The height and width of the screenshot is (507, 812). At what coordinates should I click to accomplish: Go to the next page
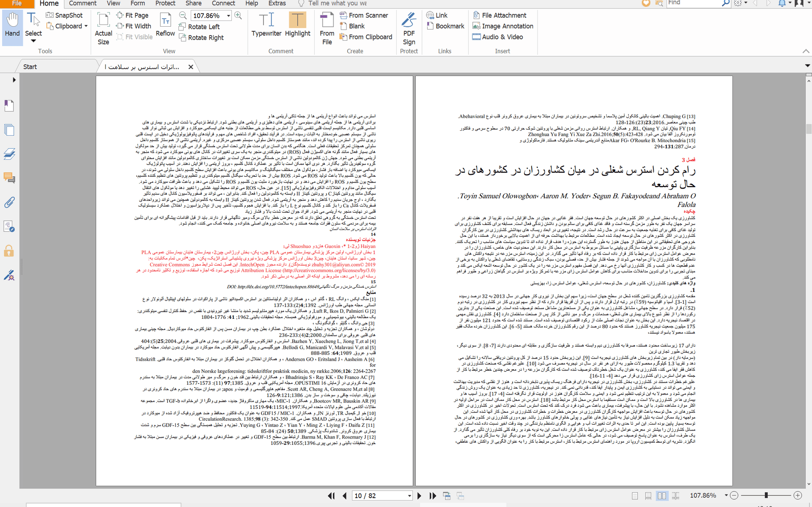click(x=419, y=496)
